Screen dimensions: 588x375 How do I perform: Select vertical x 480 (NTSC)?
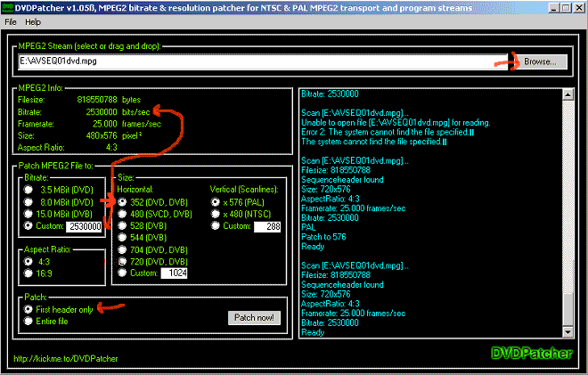coord(216,214)
